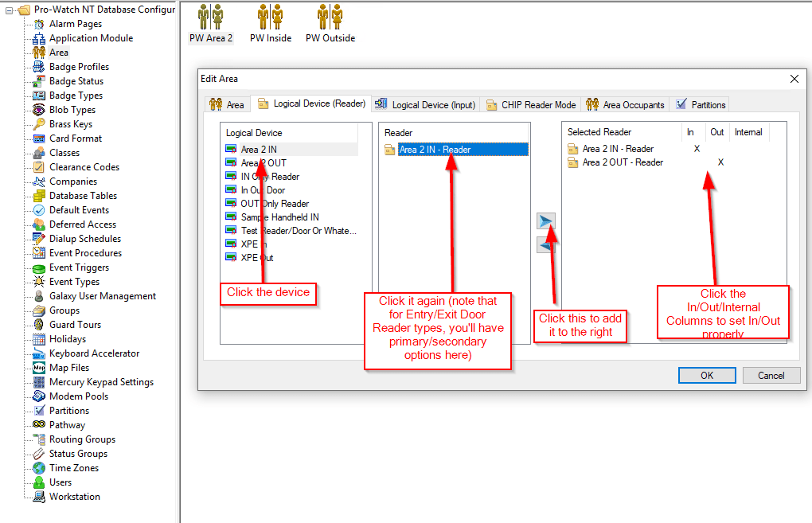Image resolution: width=812 pixels, height=523 pixels.
Task: Collapse the Pro-Watch NT Database Configuration tree
Action: click(x=9, y=10)
